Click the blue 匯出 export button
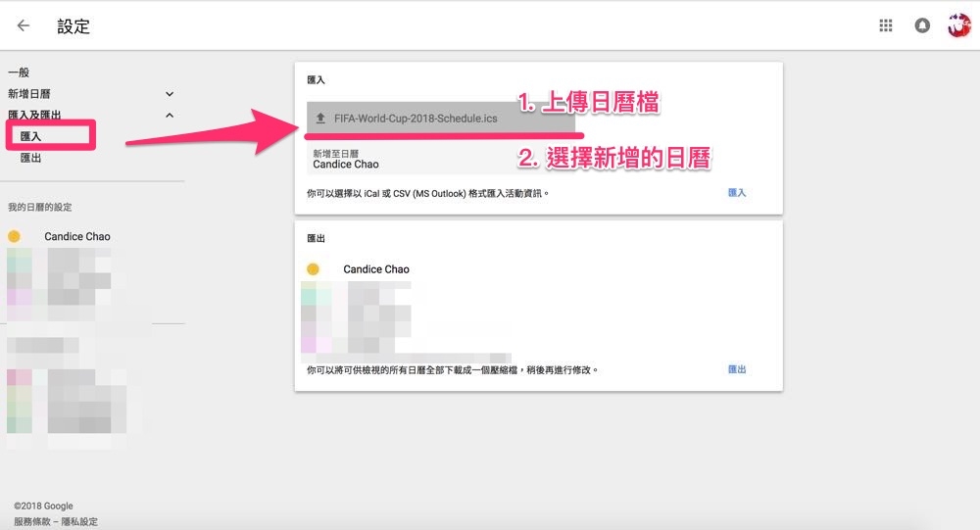 coord(737,369)
